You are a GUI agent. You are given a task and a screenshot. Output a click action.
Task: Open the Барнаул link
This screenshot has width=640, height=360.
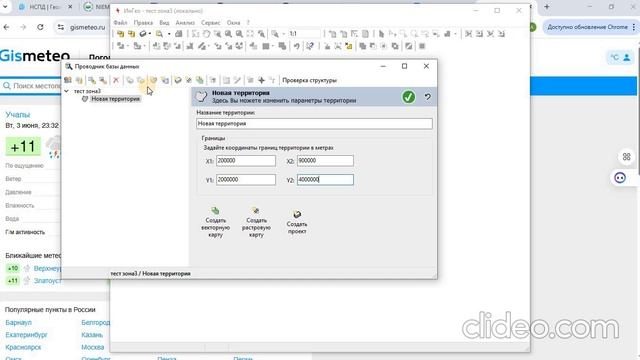(18, 322)
